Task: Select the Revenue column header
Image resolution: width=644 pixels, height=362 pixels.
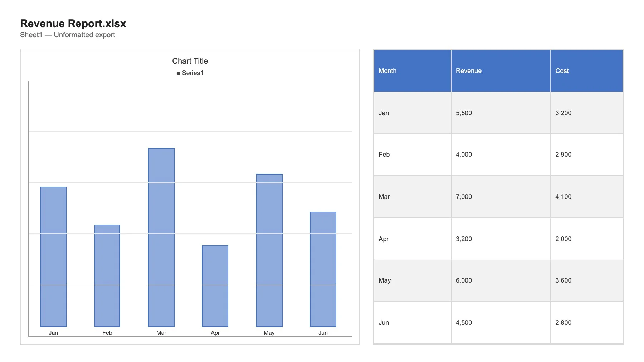Action: [501, 71]
